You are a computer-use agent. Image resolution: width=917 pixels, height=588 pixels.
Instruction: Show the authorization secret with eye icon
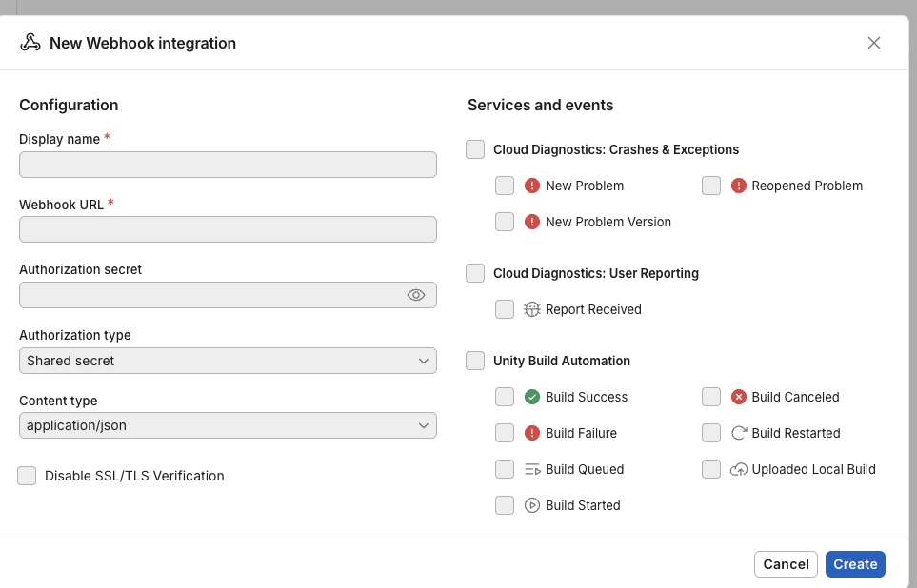pyautogui.click(x=416, y=295)
